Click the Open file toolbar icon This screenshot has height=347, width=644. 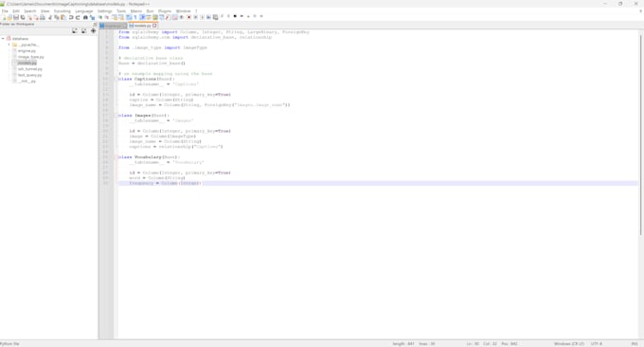click(x=9, y=17)
